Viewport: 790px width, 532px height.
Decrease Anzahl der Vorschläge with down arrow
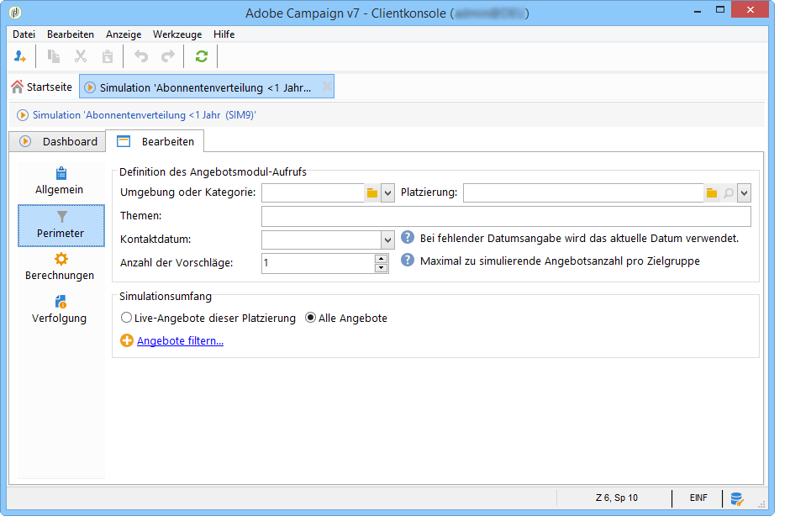382,268
